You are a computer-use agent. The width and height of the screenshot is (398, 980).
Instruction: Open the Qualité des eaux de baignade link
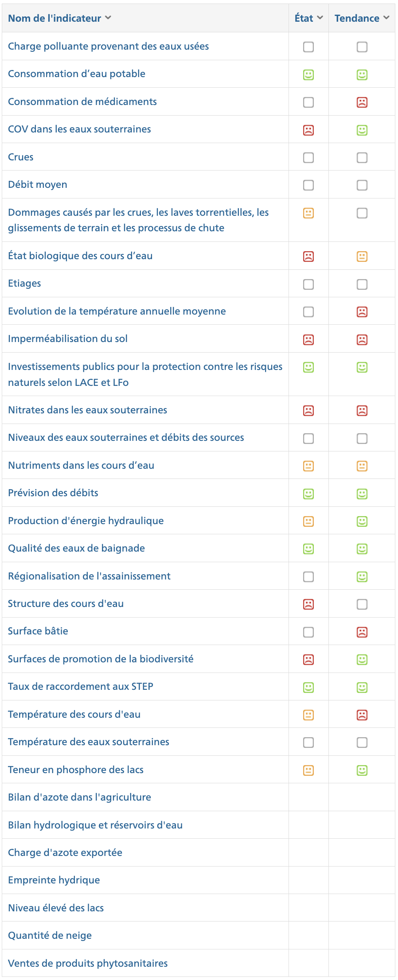pyautogui.click(x=76, y=548)
